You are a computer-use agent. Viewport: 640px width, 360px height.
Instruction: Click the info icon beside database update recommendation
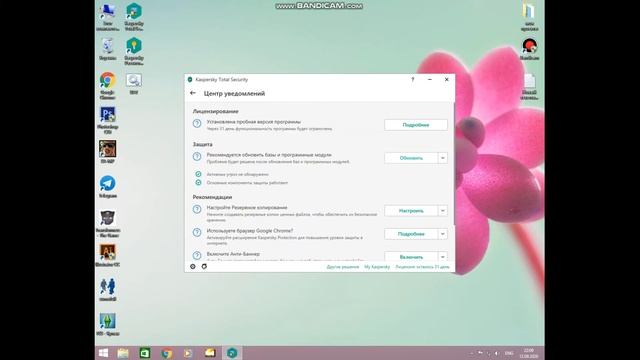(x=197, y=156)
